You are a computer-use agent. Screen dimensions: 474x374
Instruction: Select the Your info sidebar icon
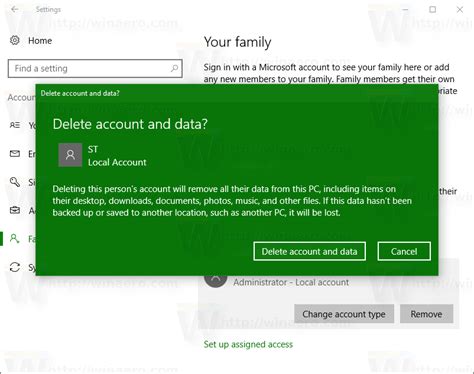pos(15,125)
